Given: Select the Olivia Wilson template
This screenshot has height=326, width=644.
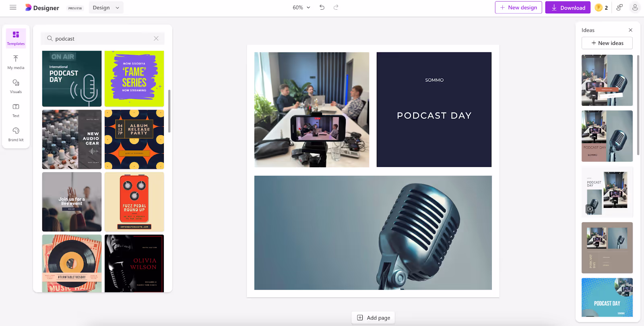Looking at the screenshot, I should click(134, 264).
